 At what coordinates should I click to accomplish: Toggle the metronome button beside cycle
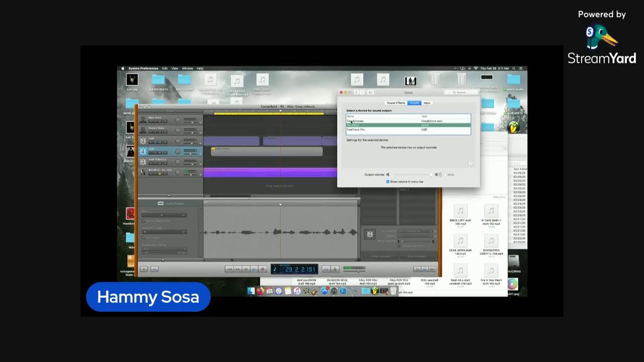pyautogui.click(x=335, y=269)
